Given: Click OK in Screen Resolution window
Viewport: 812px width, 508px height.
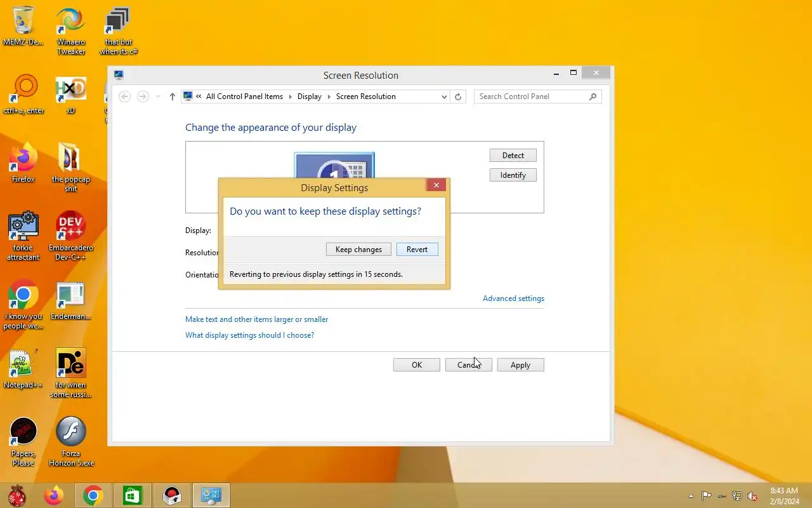Looking at the screenshot, I should pos(417,365).
